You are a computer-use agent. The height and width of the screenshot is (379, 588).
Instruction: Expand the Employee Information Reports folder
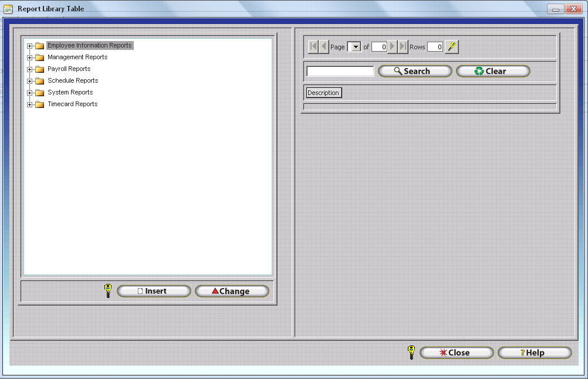[29, 46]
